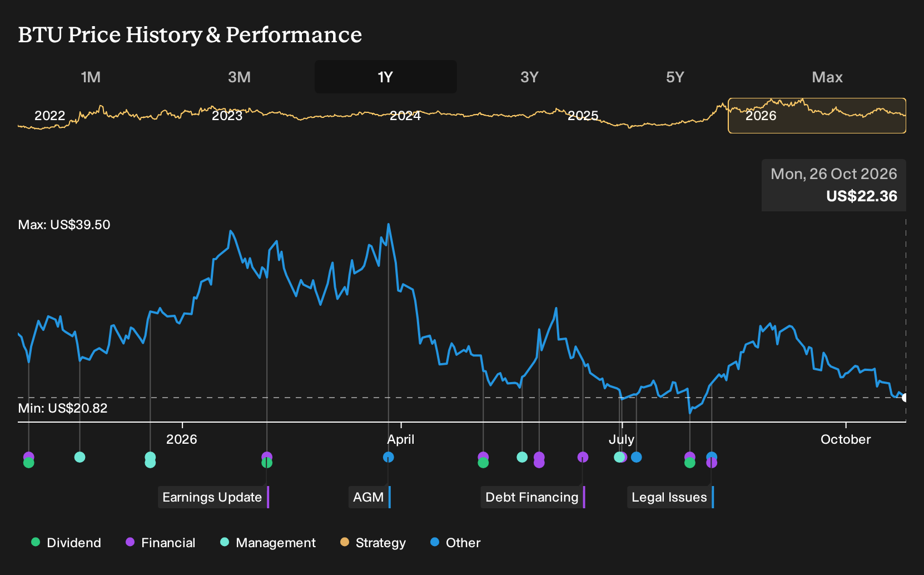Click the green Dividend dot above Earnings Update
Screen dimensions: 924x575
pos(267,463)
